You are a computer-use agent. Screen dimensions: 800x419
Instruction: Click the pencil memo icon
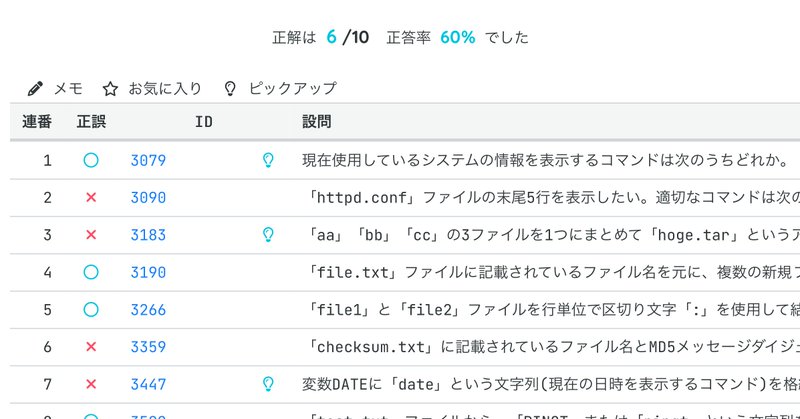coord(36,88)
